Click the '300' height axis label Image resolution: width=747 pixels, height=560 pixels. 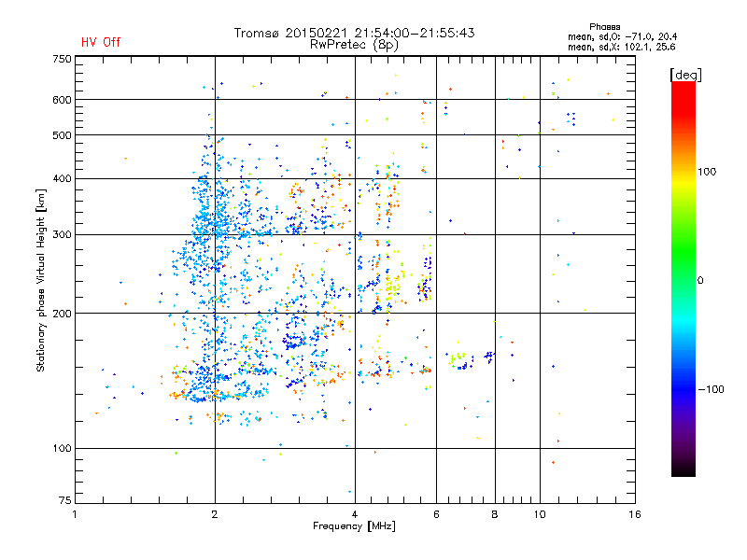pos(62,234)
